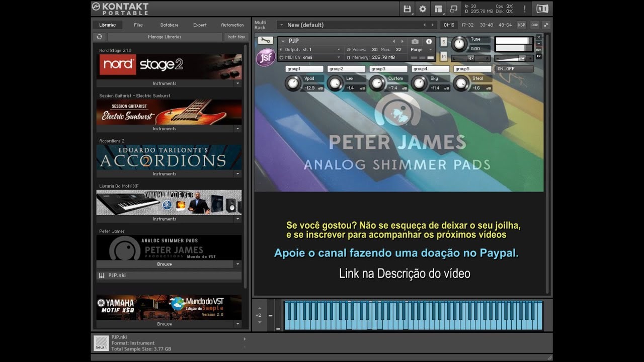Click the Instr Nav button
644x362 pixels.
236,37
